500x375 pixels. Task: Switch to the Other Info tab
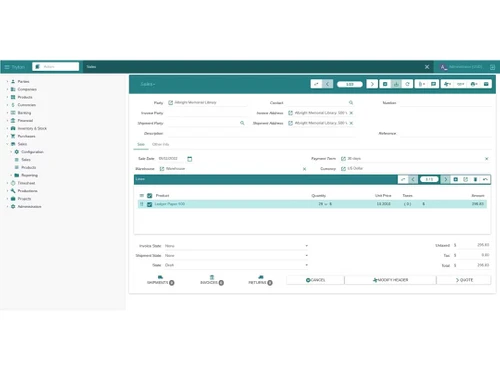[161, 144]
